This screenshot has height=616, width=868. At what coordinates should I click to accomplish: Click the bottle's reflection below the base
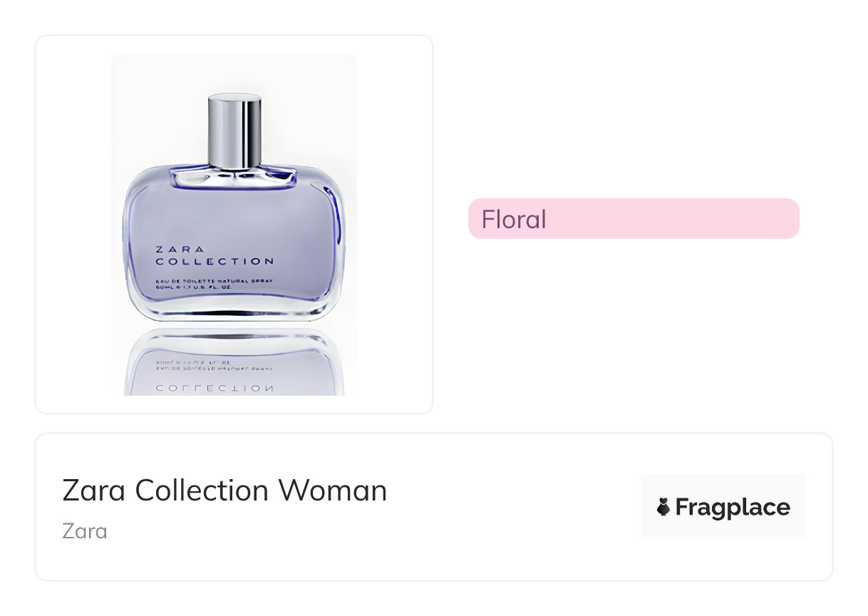[x=234, y=362]
